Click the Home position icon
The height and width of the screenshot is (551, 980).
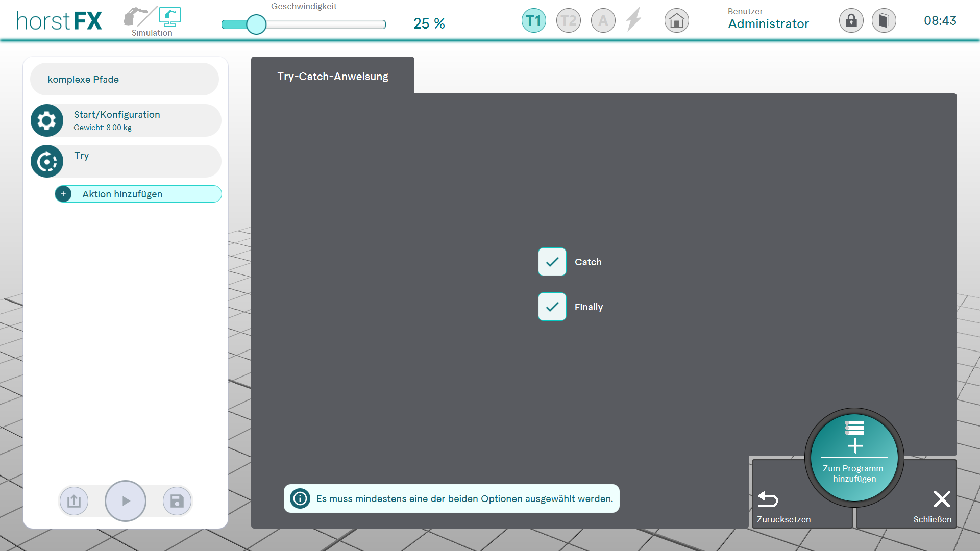[x=676, y=21]
